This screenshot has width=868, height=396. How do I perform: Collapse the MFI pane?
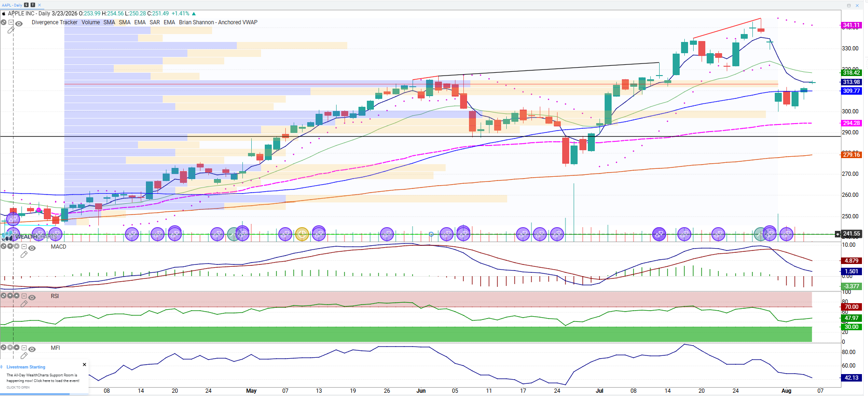pos(24,347)
